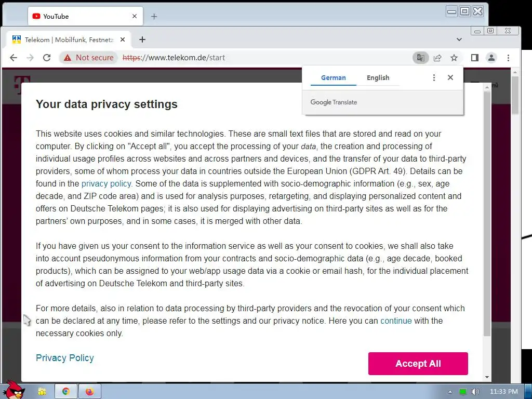Image resolution: width=532 pixels, height=399 pixels.
Task: Click the browser back arrow
Action: 14,58
